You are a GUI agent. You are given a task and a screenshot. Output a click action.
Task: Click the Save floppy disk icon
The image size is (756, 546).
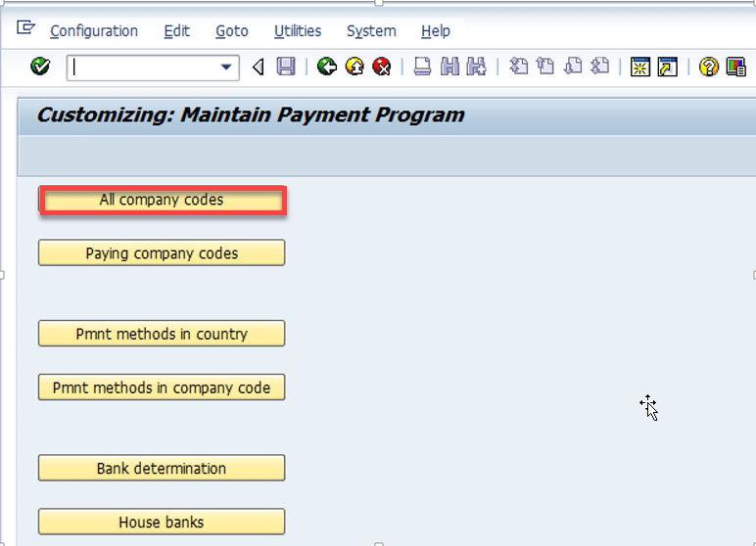tap(286, 67)
